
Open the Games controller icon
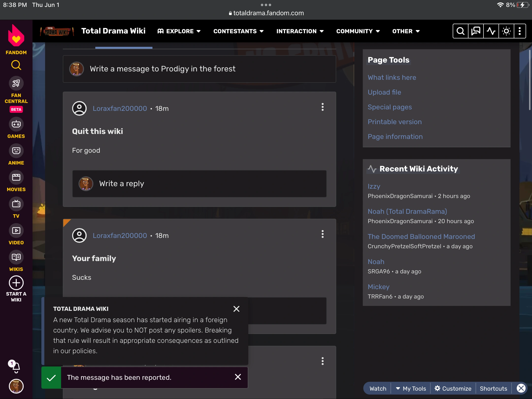(16, 124)
